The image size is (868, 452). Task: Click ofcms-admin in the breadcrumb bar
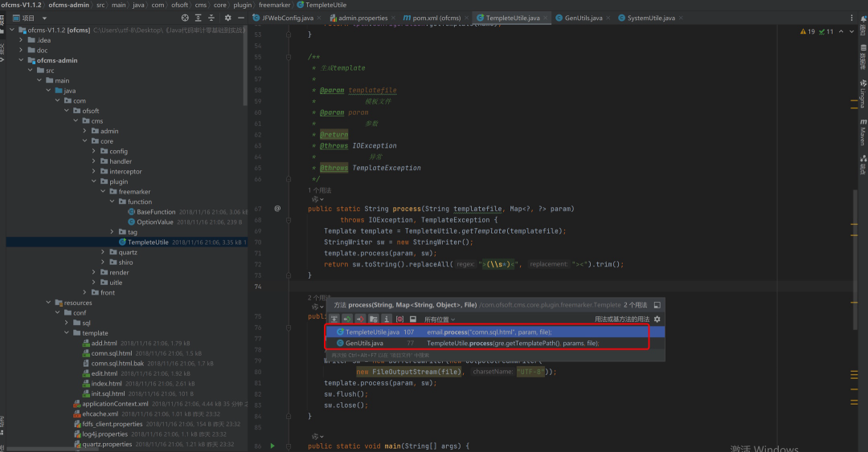pyautogui.click(x=68, y=5)
